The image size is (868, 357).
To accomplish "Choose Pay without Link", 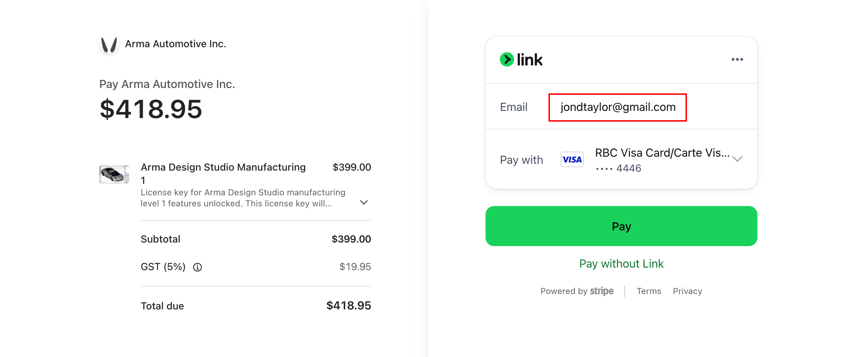I will point(621,264).
